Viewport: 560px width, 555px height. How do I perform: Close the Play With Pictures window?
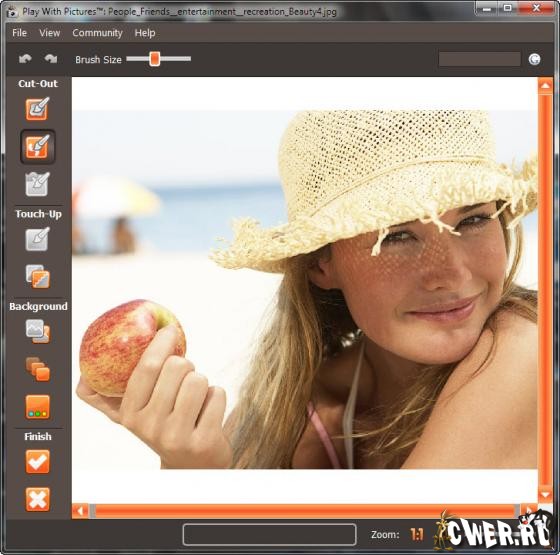(x=536, y=8)
